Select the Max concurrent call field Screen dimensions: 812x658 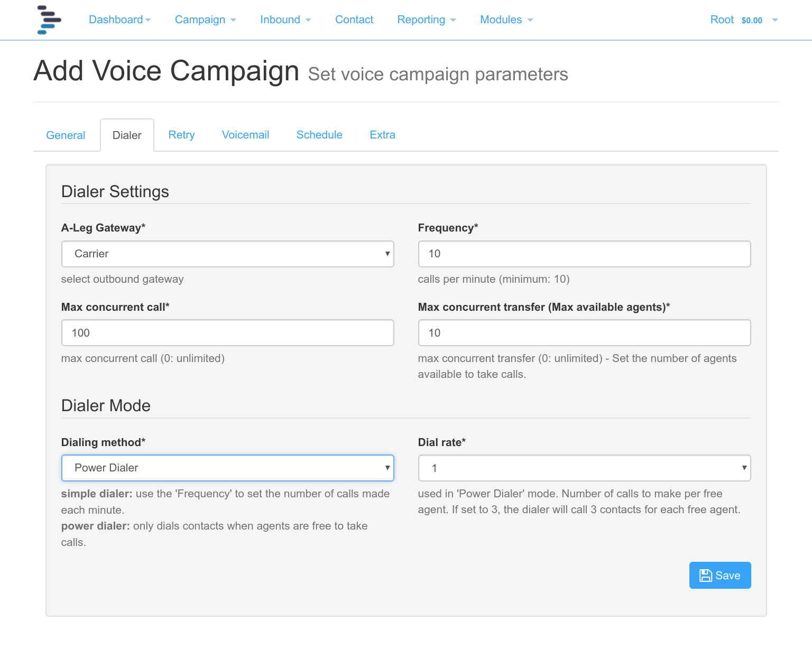tap(227, 333)
